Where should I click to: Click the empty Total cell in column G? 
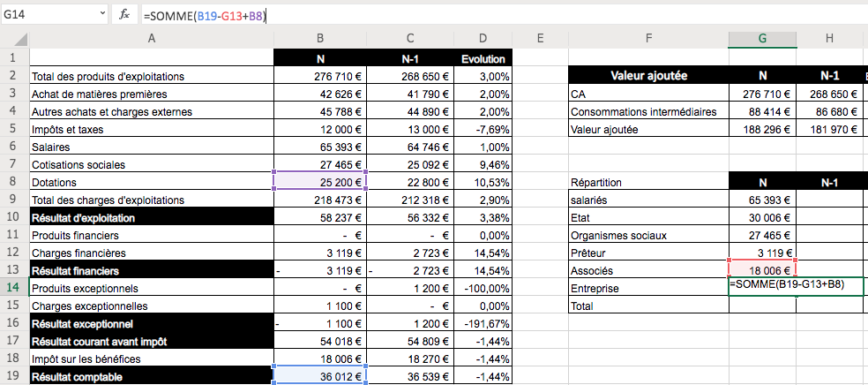(x=762, y=306)
